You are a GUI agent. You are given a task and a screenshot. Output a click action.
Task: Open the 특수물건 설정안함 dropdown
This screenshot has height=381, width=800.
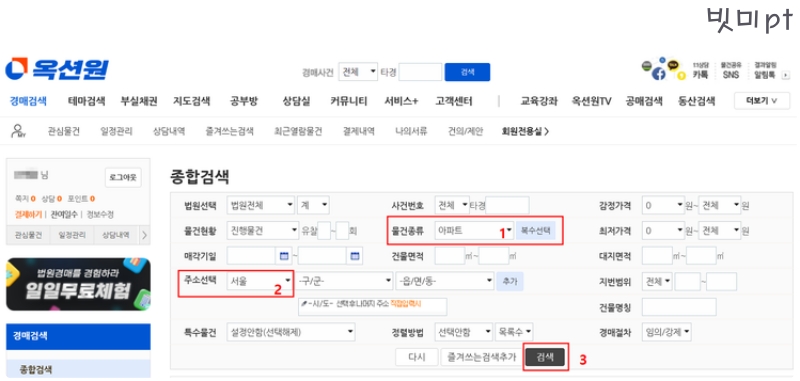point(291,333)
